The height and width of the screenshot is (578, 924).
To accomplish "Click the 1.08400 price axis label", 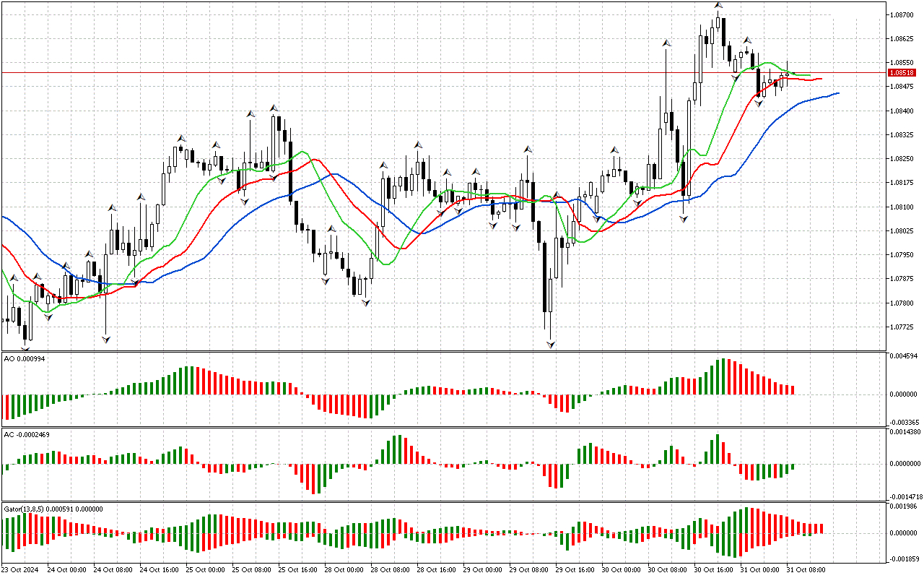I will pos(902,111).
